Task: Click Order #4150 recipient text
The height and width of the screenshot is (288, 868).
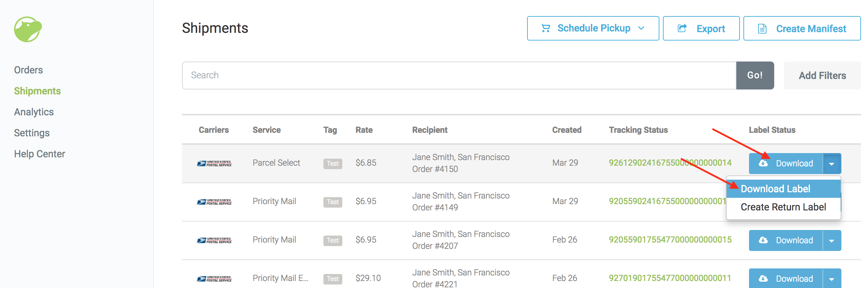Action: [461, 163]
